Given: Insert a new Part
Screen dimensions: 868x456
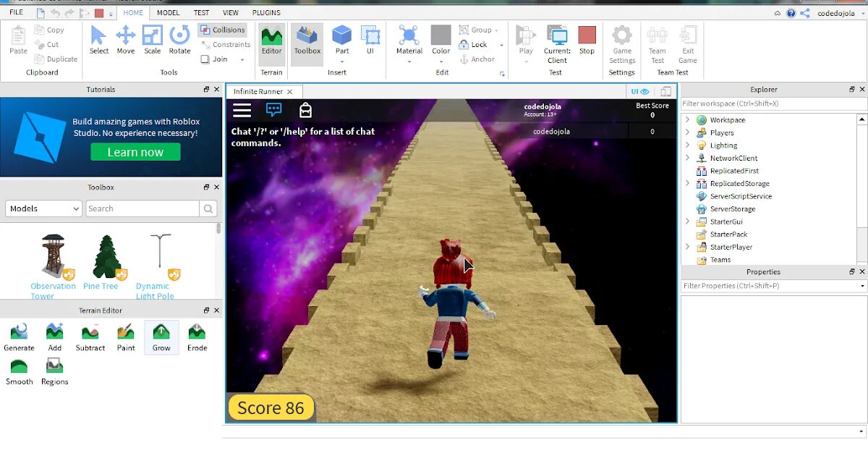Looking at the screenshot, I should click(x=342, y=40).
